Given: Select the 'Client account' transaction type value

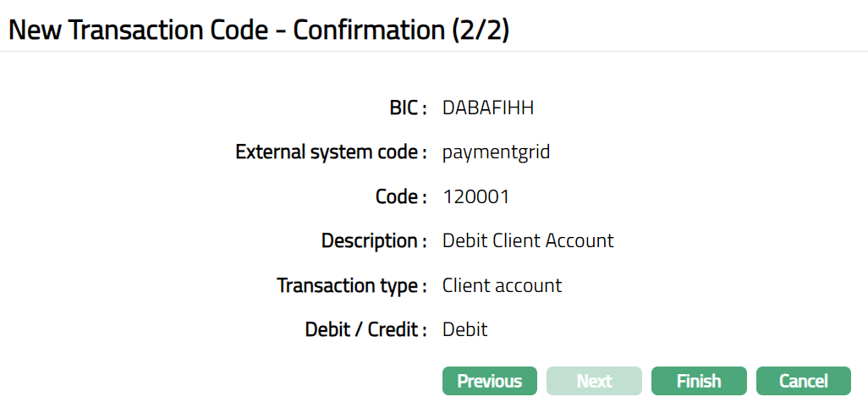Looking at the screenshot, I should point(502,285).
